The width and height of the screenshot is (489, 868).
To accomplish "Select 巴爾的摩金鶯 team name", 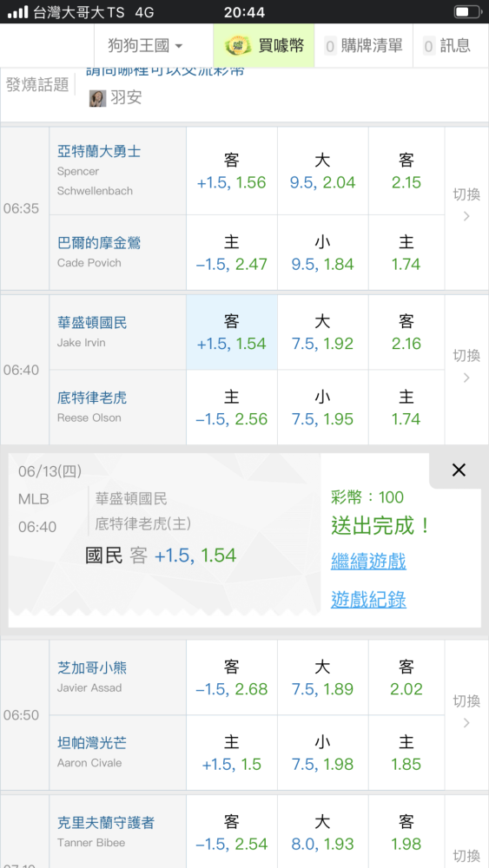I will [99, 242].
